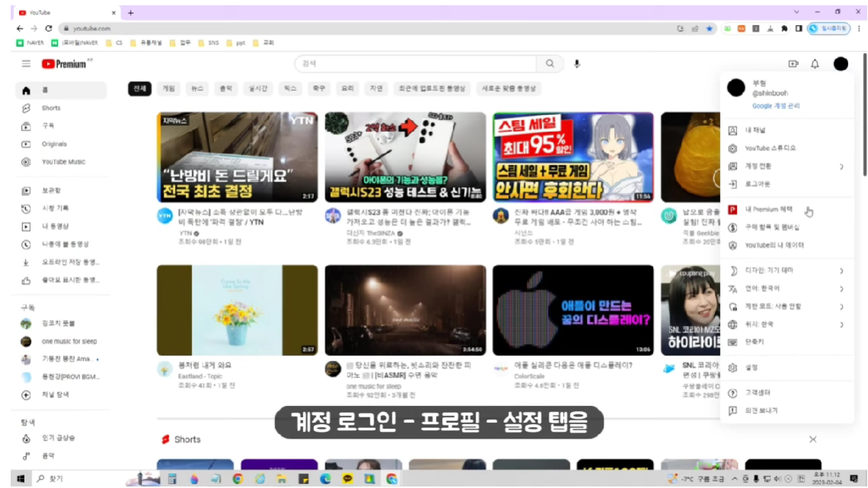Click the magnifier search button
868x488 pixels.
[549, 64]
